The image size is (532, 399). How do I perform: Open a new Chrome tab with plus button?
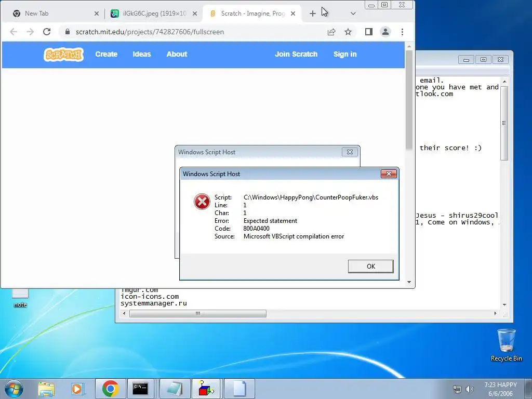[x=312, y=14]
